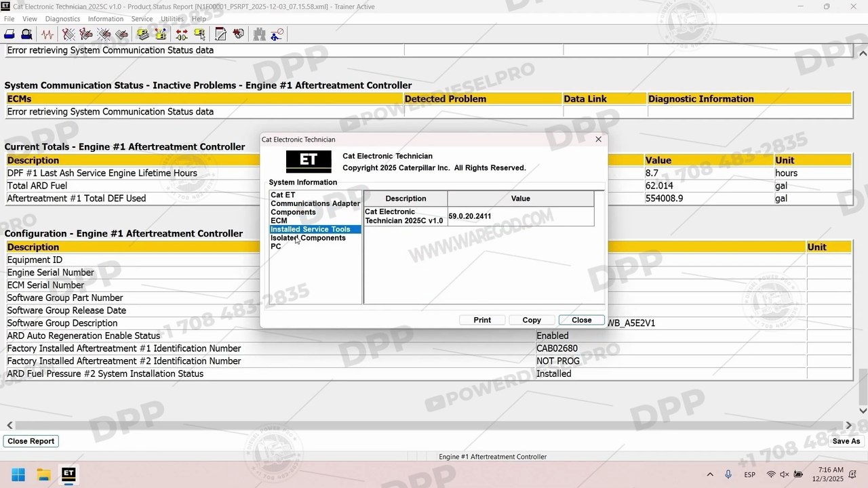Open Print Preview from the toolbar

pos(26,34)
